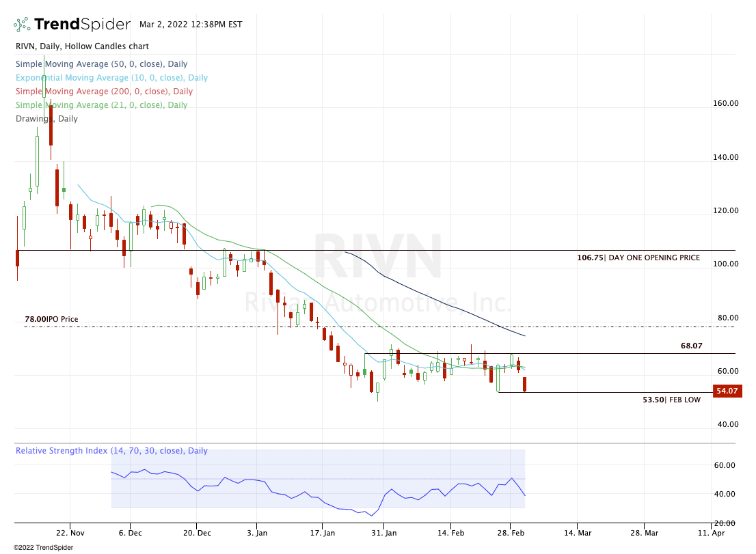Click the '31. Jan' date axis label

coord(384,533)
